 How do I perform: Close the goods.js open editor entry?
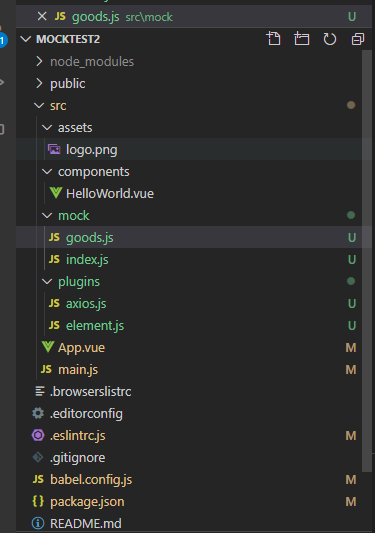click(42, 16)
